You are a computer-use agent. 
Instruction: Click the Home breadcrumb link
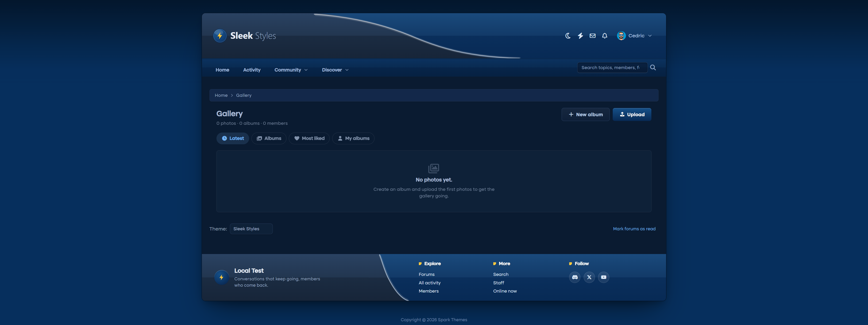pyautogui.click(x=221, y=95)
